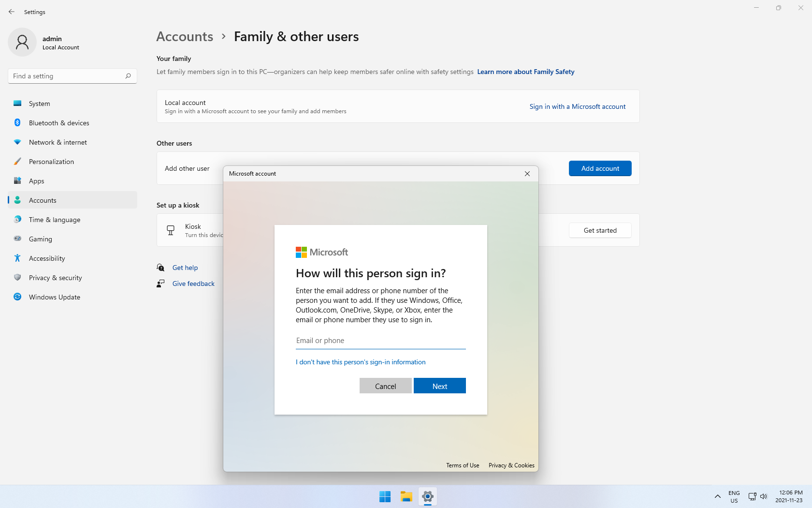Cancel the Microsoft account dialog
Screen dimensions: 812x508
pyautogui.click(x=385, y=386)
